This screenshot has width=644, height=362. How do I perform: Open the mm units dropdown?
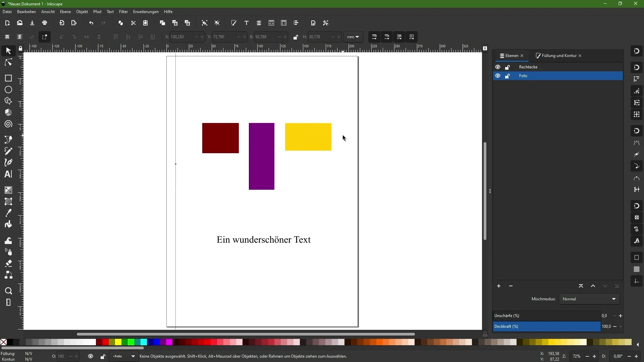(x=353, y=37)
